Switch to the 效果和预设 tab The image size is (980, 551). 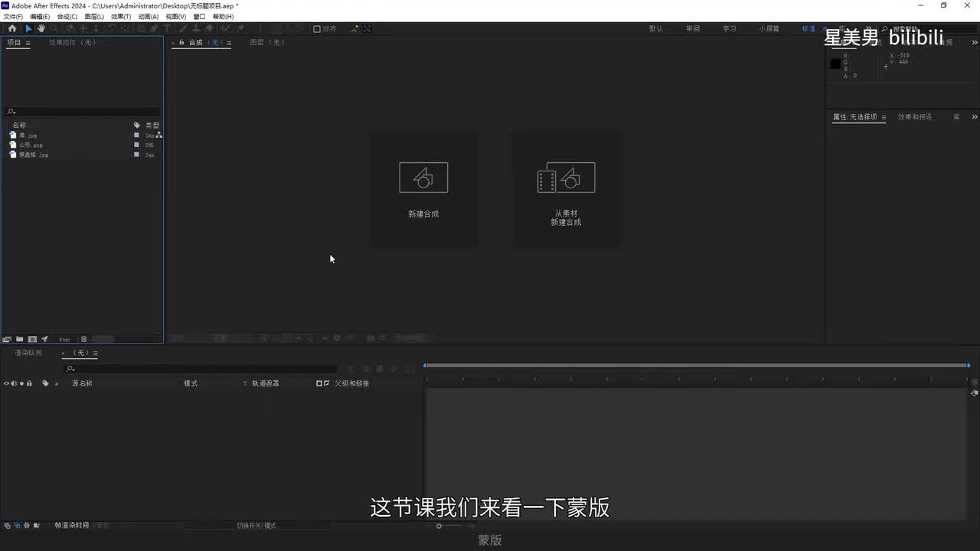coord(915,117)
